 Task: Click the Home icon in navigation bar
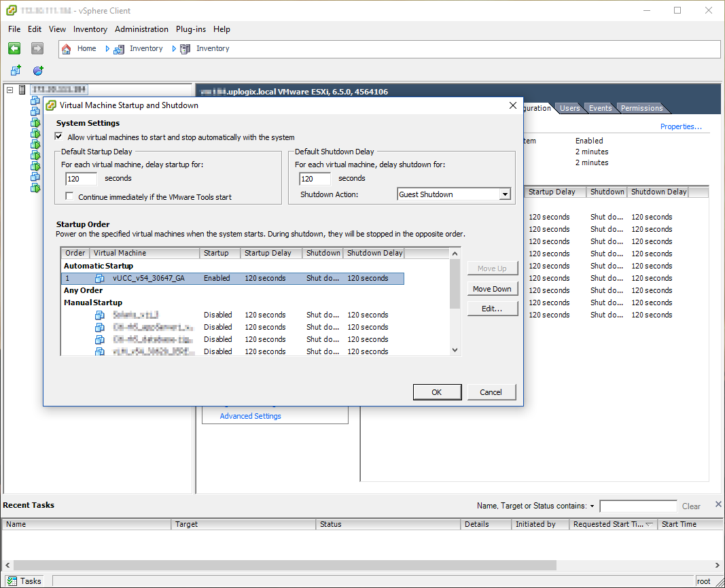tap(67, 49)
